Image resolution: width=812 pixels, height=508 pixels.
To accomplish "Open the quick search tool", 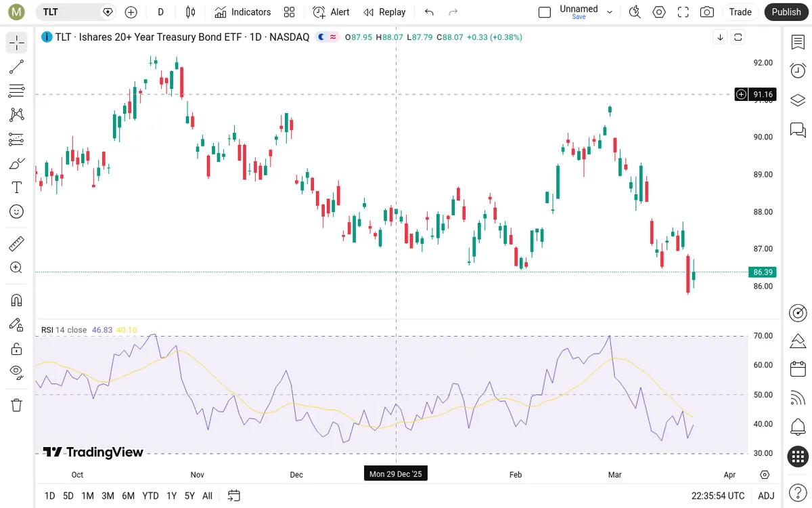I will (635, 12).
